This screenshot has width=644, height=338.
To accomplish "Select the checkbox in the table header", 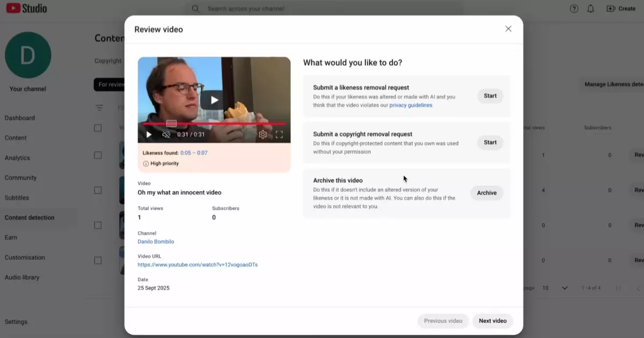I will point(98,128).
